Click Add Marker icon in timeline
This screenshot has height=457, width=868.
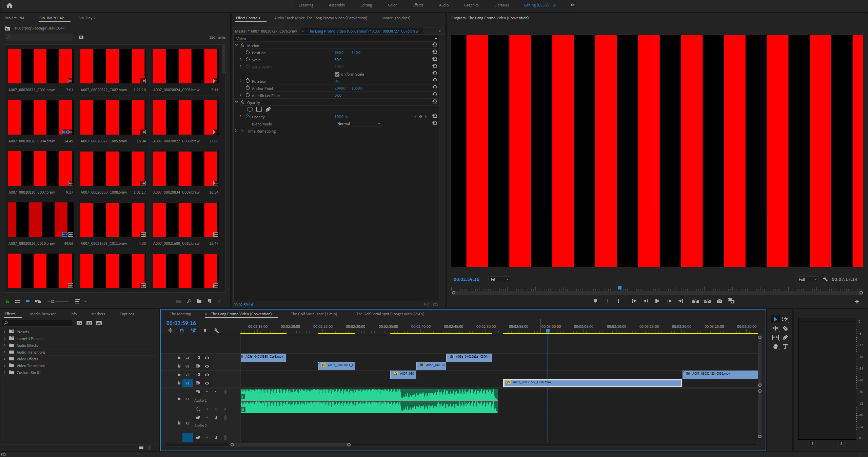pyautogui.click(x=205, y=331)
